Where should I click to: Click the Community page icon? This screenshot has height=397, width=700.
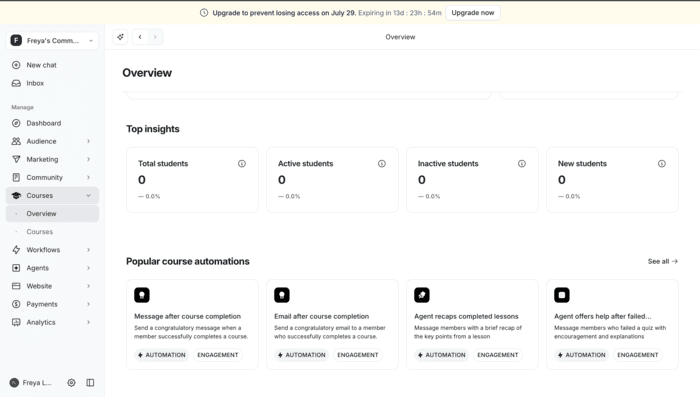point(16,177)
